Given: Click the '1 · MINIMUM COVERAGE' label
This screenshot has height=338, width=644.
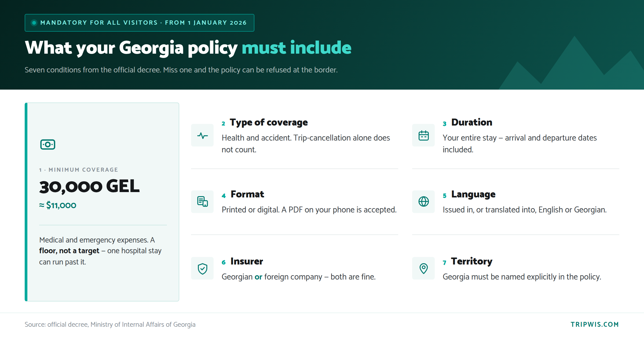Looking at the screenshot, I should (79, 170).
